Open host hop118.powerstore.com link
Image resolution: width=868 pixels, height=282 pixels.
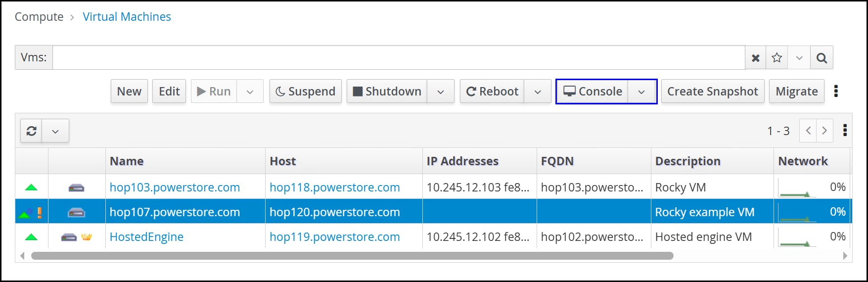(x=334, y=188)
